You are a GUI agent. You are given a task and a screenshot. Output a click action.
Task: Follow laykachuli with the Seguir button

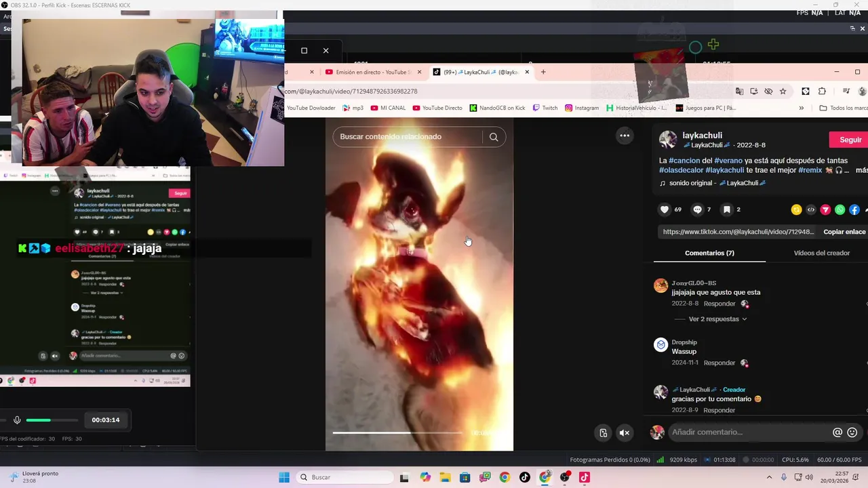850,140
